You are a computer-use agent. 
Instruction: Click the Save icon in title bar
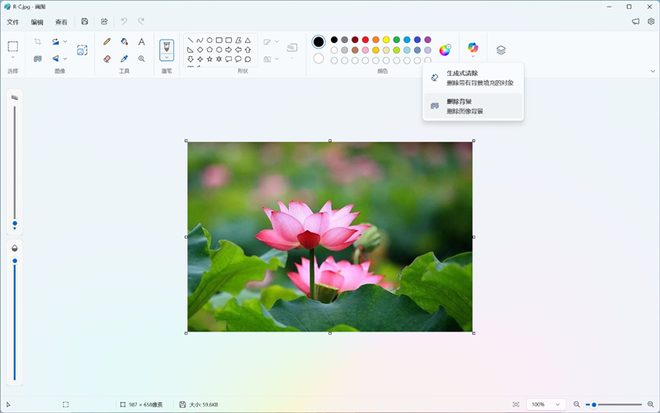pos(84,20)
